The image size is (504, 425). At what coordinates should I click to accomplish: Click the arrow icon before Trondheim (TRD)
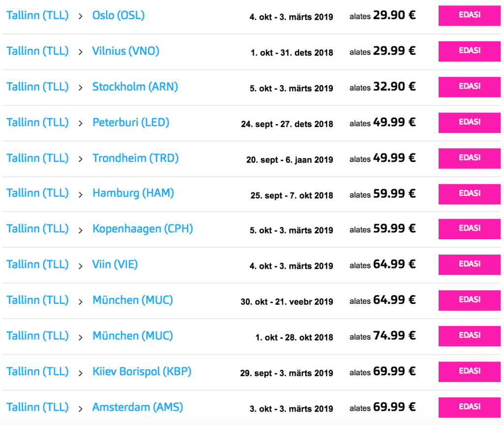(81, 159)
